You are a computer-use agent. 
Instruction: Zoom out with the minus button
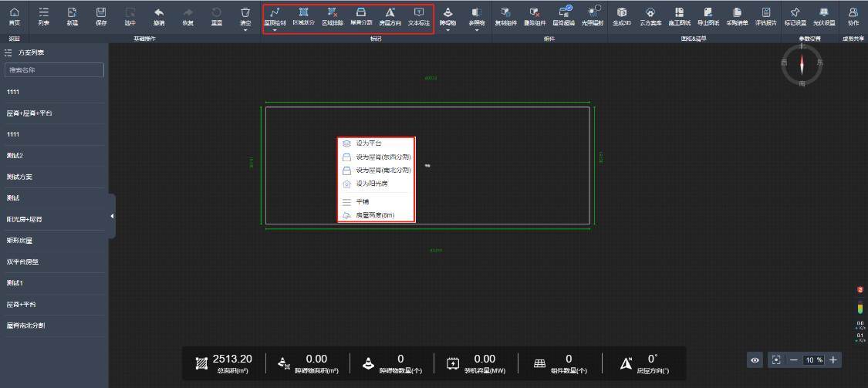[x=794, y=359]
